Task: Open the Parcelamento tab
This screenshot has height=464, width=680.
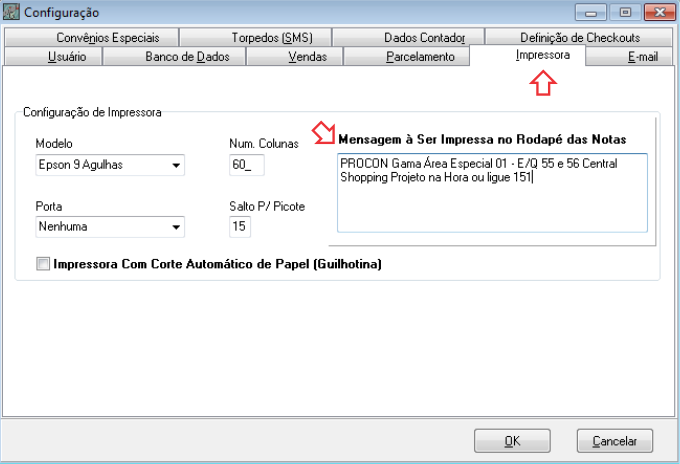Action: (406, 56)
